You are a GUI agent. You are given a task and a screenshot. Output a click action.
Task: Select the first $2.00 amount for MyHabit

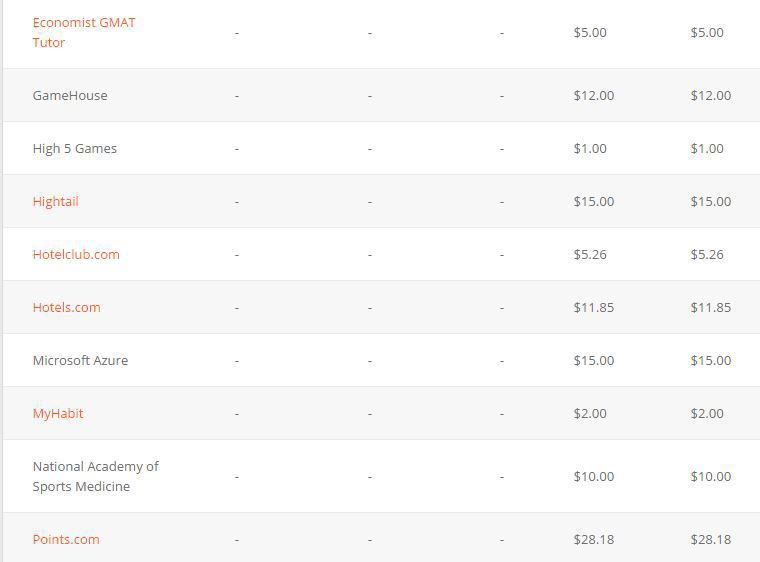590,413
